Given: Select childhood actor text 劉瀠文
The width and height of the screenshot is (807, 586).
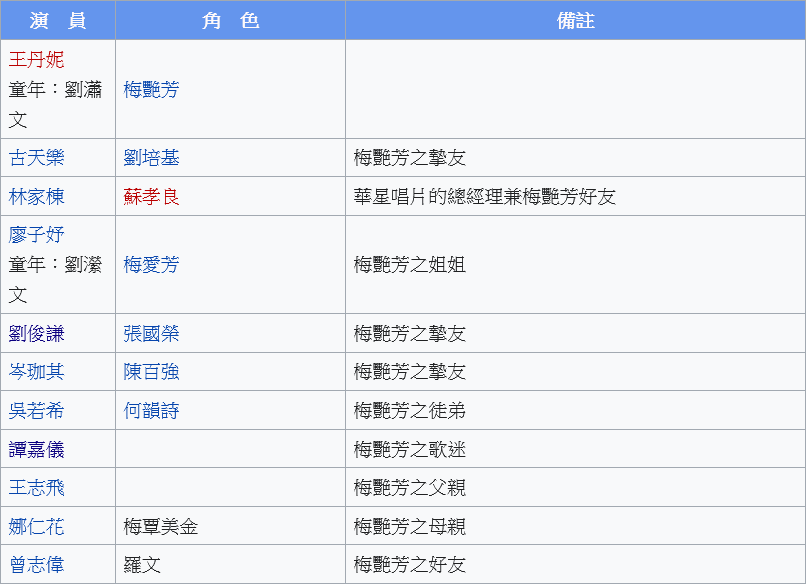Looking at the screenshot, I should pyautogui.click(x=56, y=279).
